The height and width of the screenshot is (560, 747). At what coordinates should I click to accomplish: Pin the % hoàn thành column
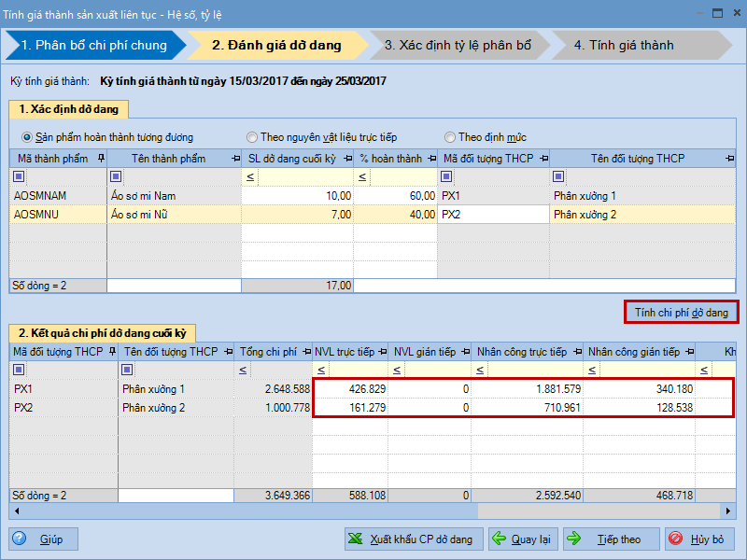431,159
